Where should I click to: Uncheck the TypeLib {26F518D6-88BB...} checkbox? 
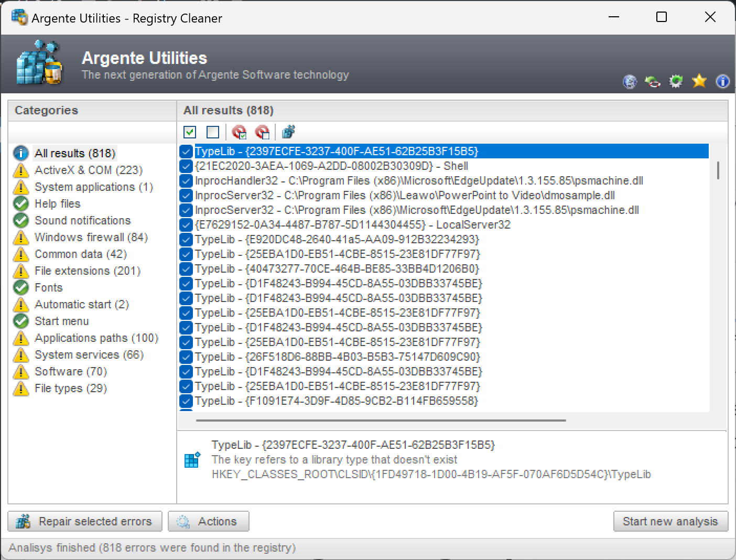pos(186,357)
